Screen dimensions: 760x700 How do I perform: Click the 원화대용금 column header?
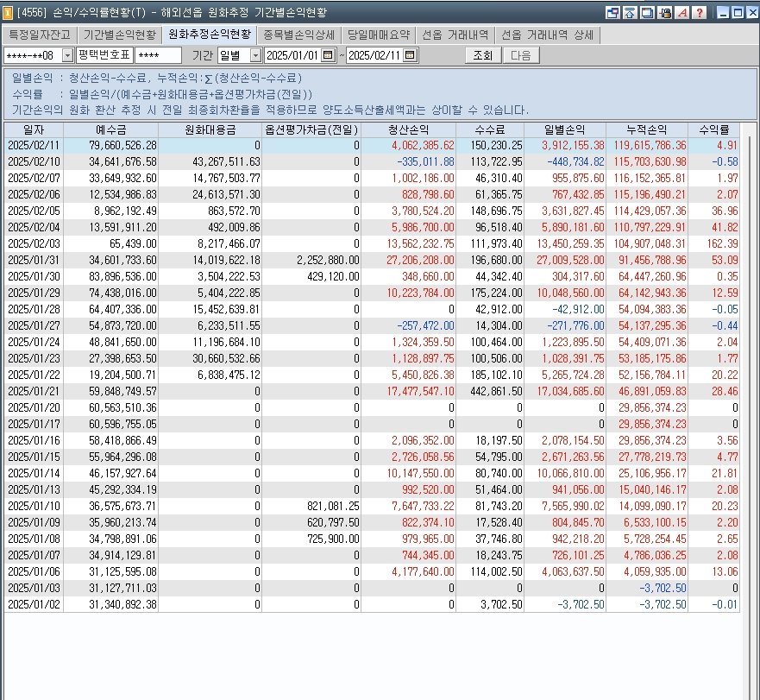pos(210,130)
